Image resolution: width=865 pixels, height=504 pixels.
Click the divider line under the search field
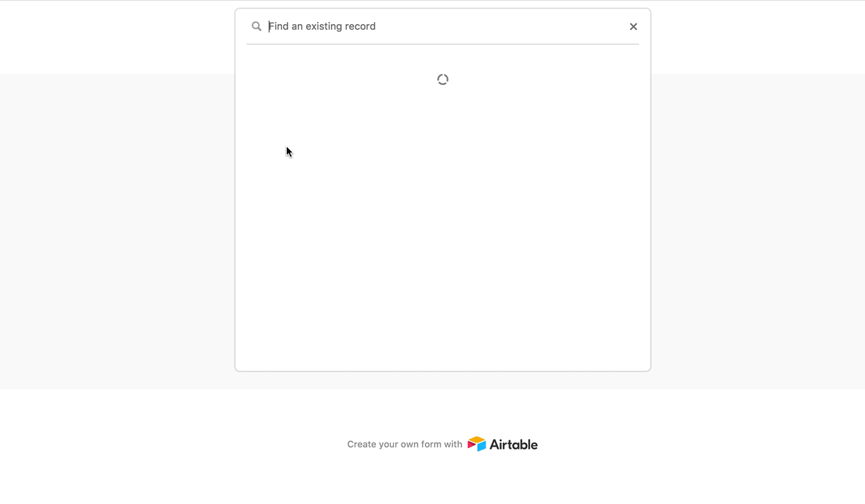442,44
